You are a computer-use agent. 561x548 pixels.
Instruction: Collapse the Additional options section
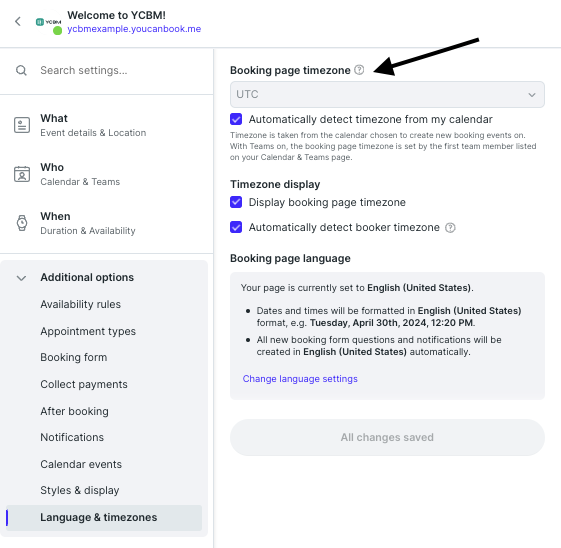[x=21, y=278]
